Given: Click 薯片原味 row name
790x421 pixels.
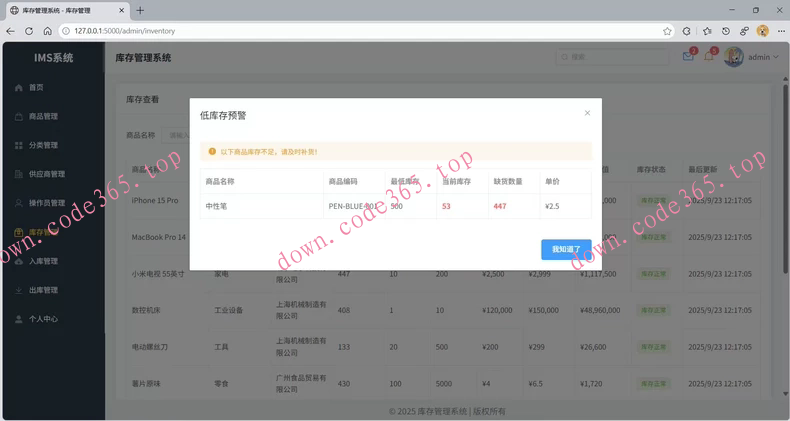Looking at the screenshot, I should [x=146, y=384].
